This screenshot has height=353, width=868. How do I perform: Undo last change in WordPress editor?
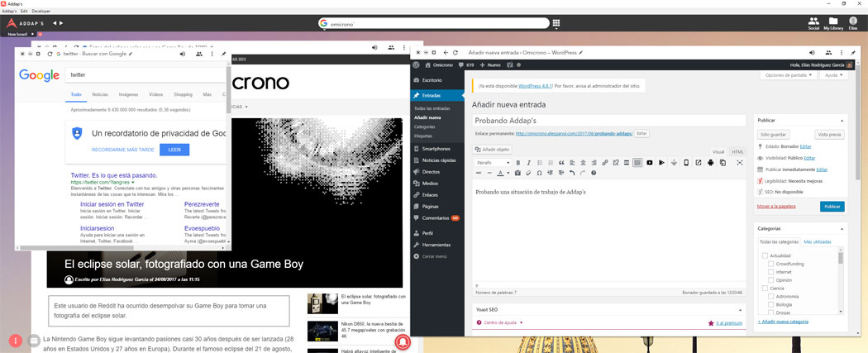pos(572,173)
